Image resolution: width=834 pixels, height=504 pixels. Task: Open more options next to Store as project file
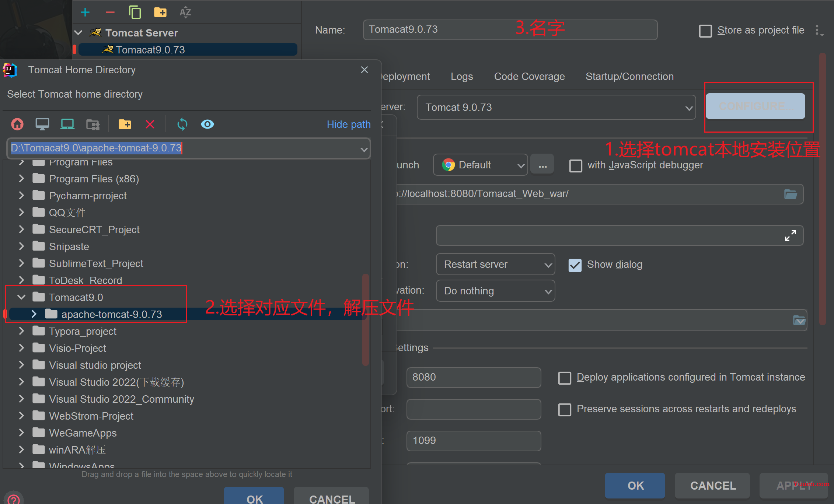(819, 31)
